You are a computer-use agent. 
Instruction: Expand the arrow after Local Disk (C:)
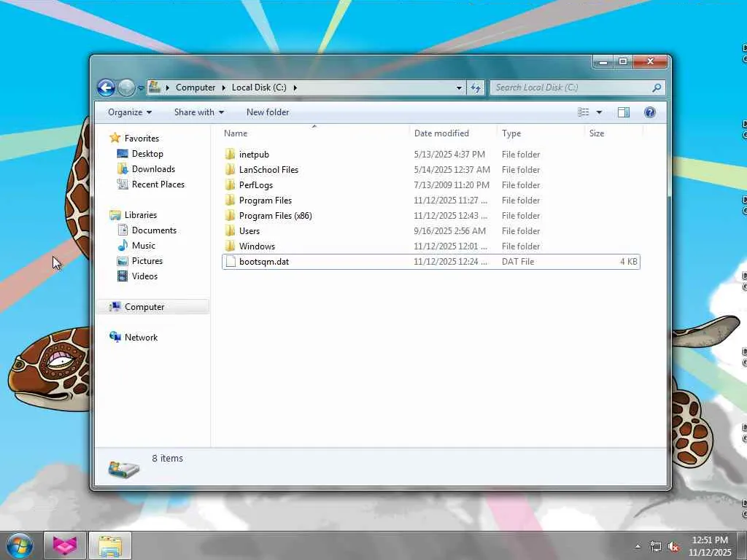click(x=295, y=87)
